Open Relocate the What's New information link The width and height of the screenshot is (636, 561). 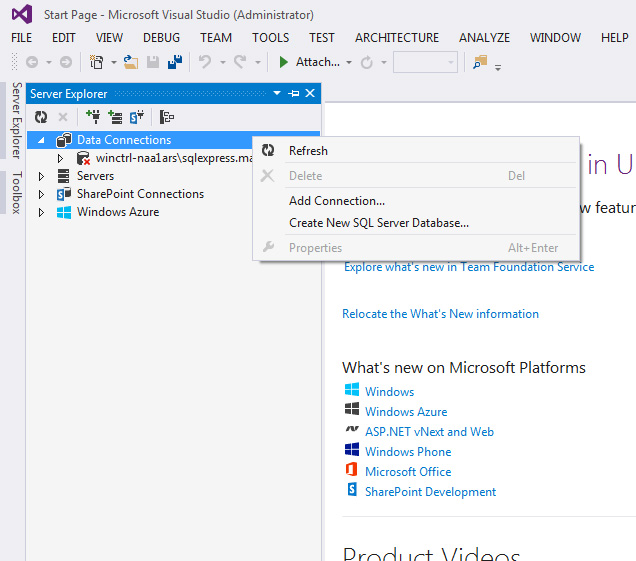[440, 314]
